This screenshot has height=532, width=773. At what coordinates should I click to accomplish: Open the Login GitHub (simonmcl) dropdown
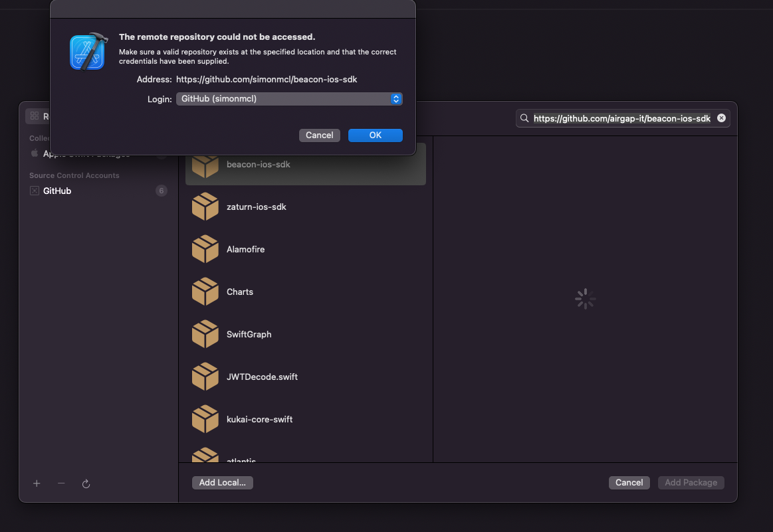click(x=289, y=99)
